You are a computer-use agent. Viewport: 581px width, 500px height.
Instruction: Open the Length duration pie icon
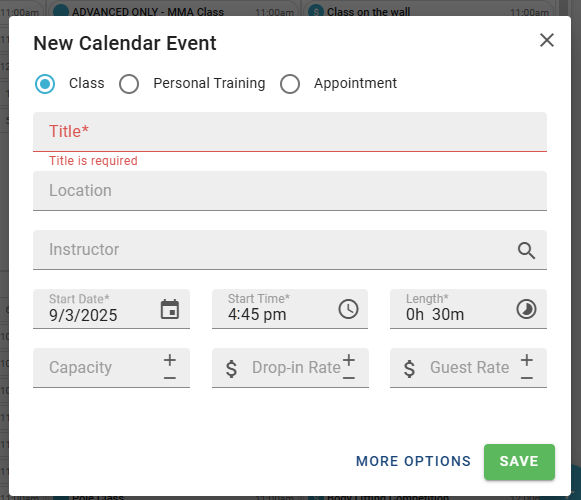527,309
